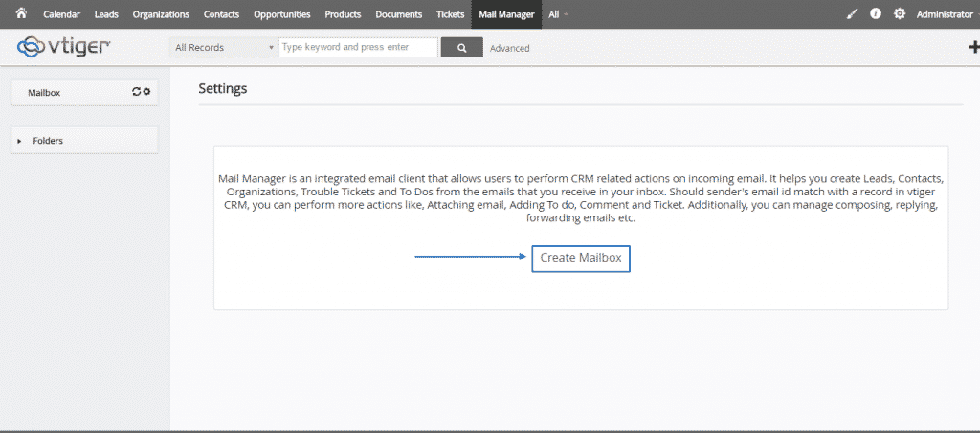The image size is (980, 433).
Task: Open the Calendar module
Action: 61,14
